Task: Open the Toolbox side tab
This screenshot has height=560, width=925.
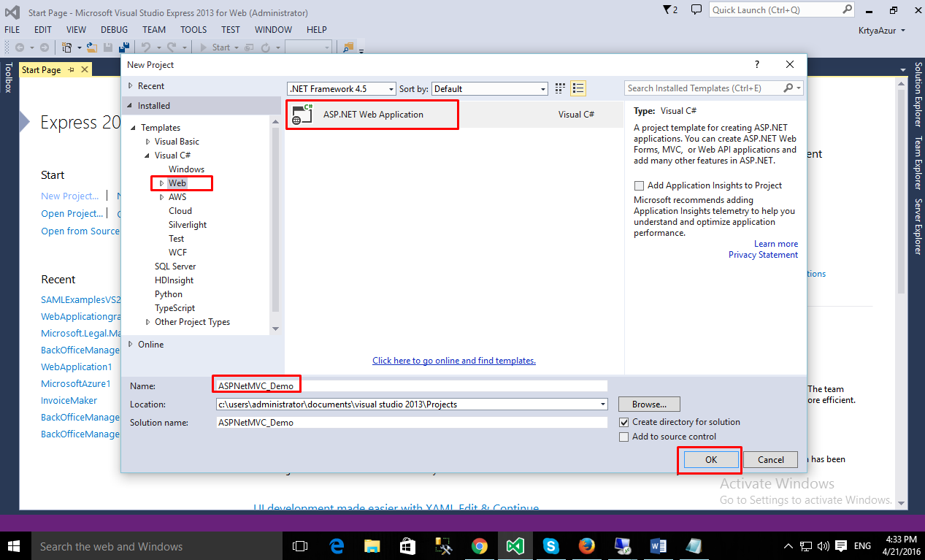Action: pyautogui.click(x=8, y=77)
